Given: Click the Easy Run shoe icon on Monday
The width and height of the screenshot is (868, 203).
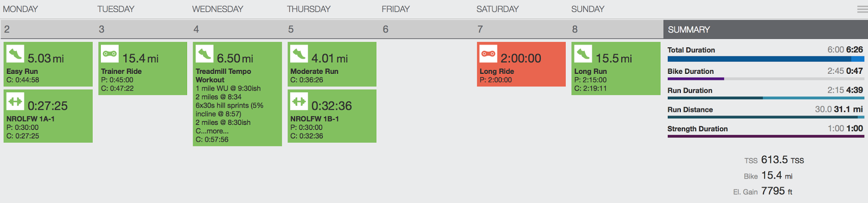Looking at the screenshot, I should [15, 53].
